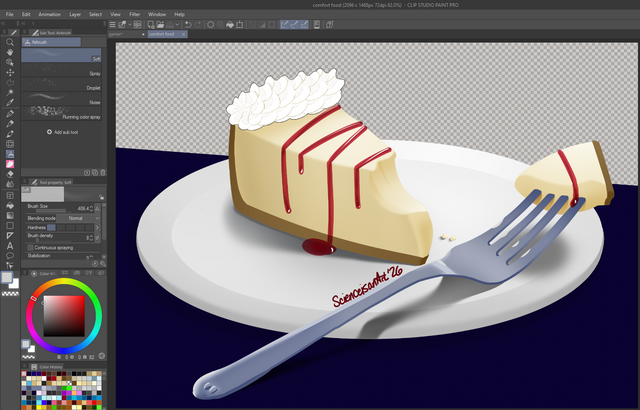Click Add sub tool button
Screen dimensions: 640x410
click(x=62, y=132)
